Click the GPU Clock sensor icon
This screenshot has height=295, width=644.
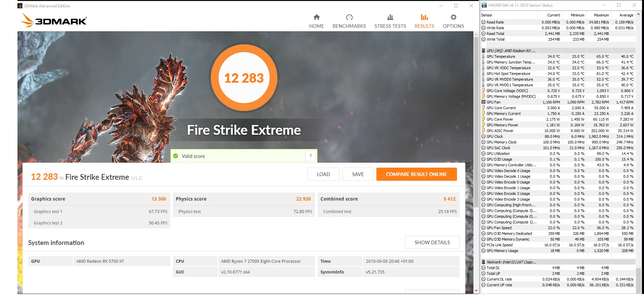[x=484, y=136]
